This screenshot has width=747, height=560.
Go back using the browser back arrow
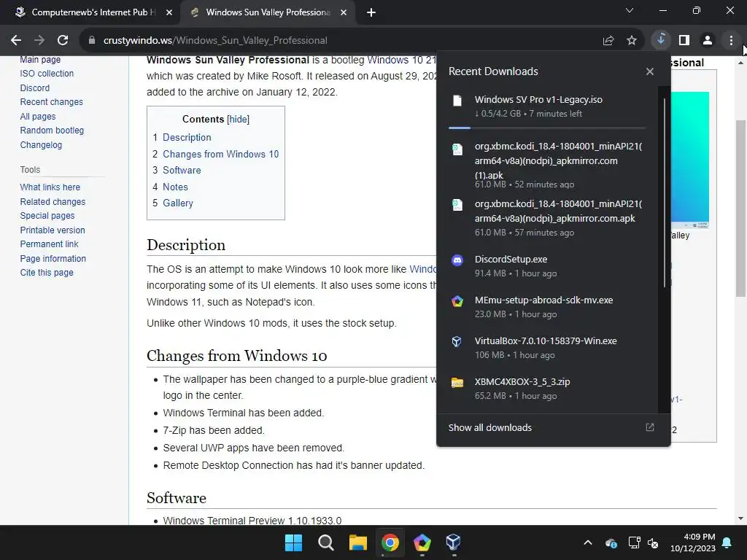click(16, 41)
